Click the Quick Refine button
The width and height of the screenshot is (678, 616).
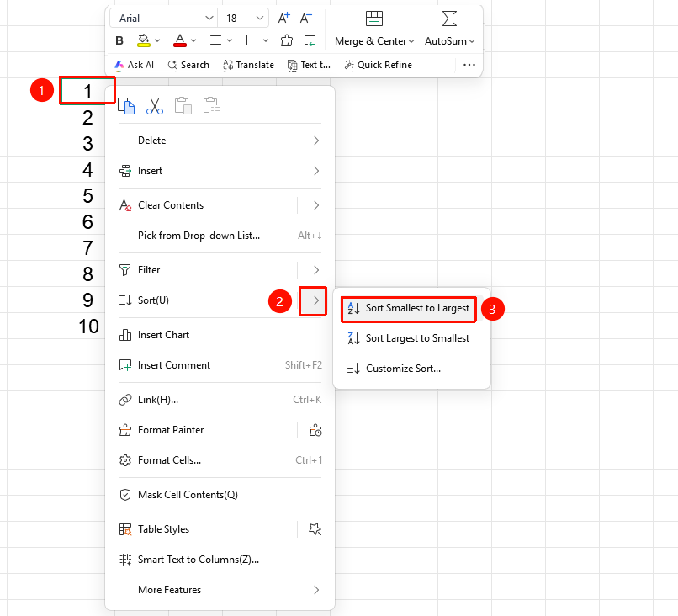(x=379, y=65)
